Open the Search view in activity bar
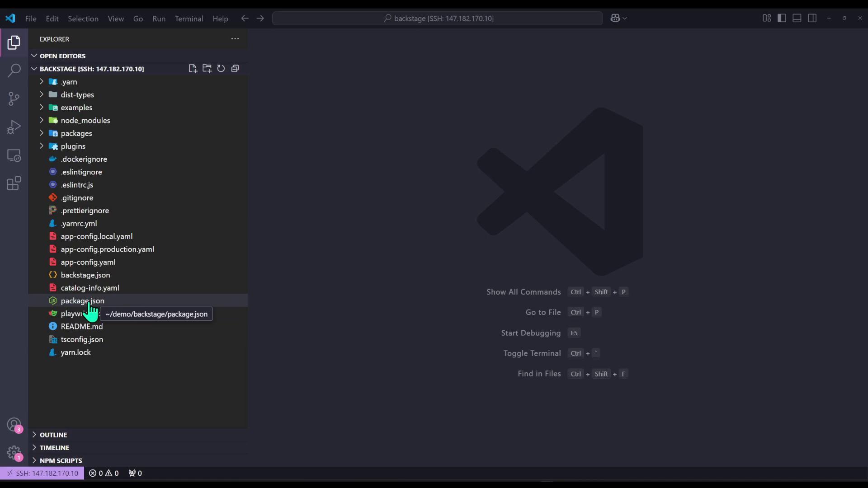The height and width of the screenshot is (488, 868). tap(14, 70)
